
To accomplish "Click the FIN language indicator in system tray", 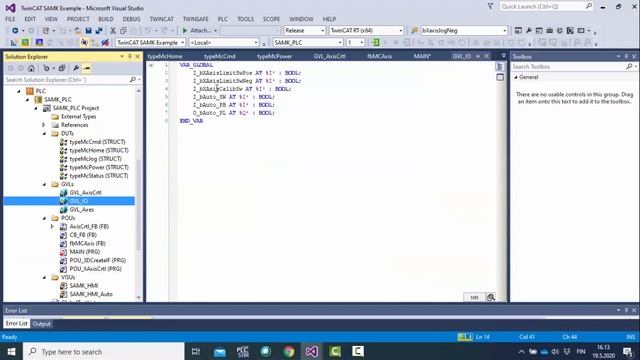I will 581,351.
